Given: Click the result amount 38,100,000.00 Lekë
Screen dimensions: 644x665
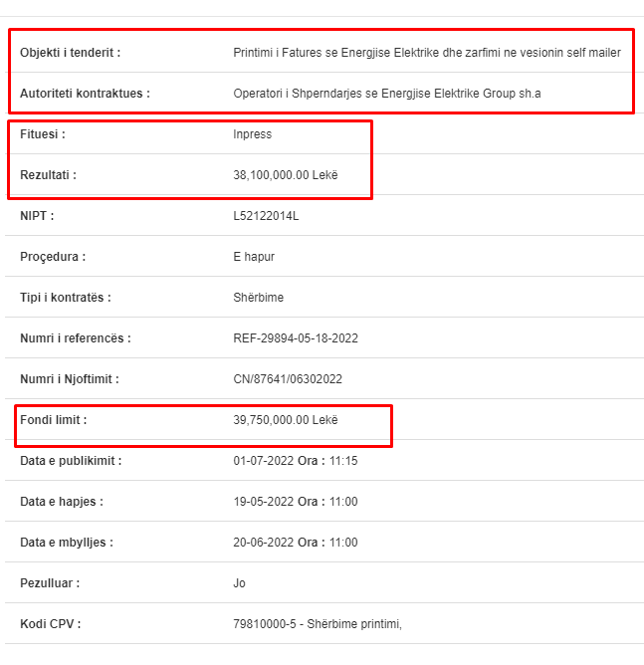Looking at the screenshot, I should [286, 175].
